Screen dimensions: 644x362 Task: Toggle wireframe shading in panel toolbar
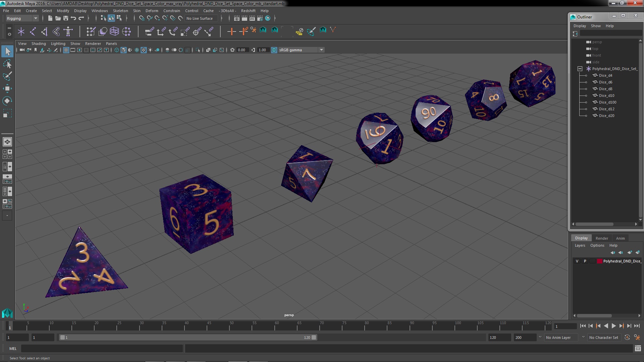(x=117, y=50)
